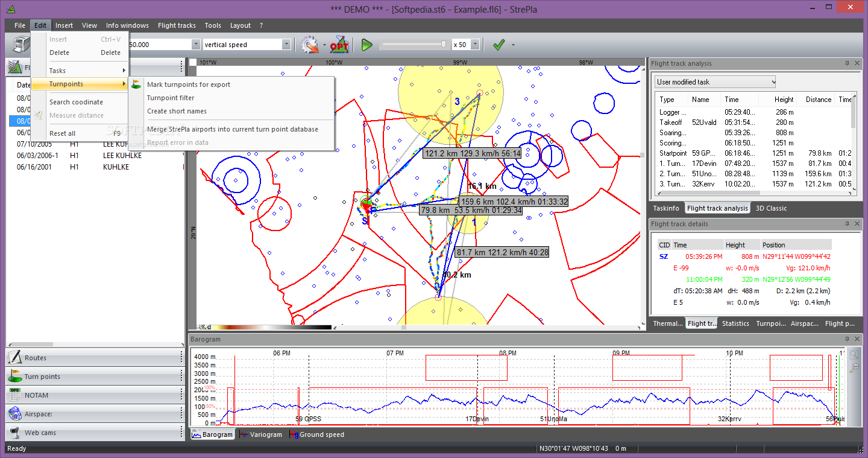
Task: Open the Layout menu
Action: click(241, 25)
